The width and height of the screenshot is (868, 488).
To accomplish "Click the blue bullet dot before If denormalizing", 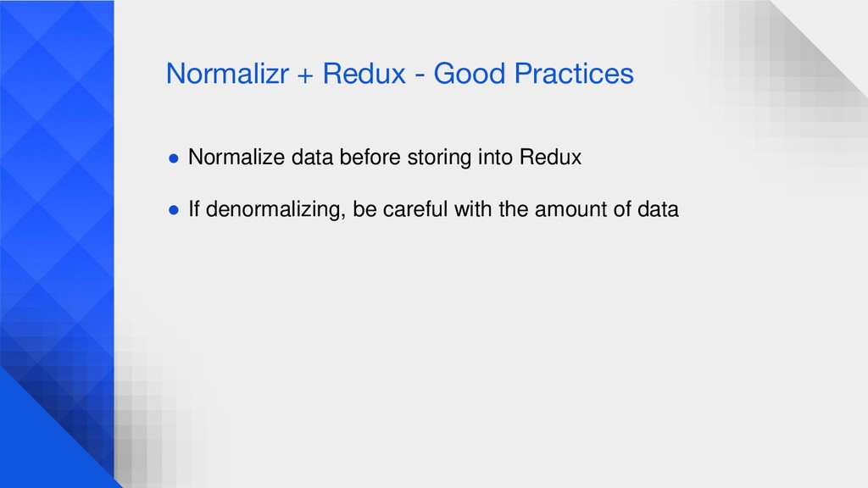I will (174, 210).
